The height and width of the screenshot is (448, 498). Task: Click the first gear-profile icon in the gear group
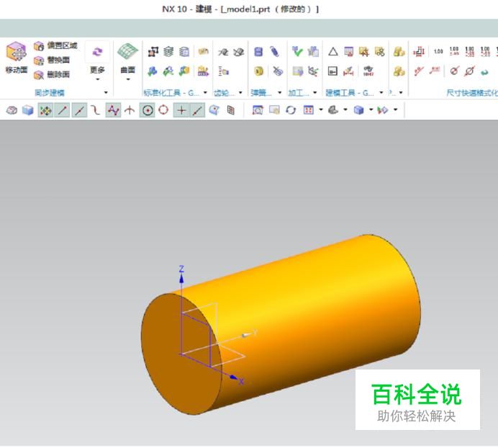(223, 52)
